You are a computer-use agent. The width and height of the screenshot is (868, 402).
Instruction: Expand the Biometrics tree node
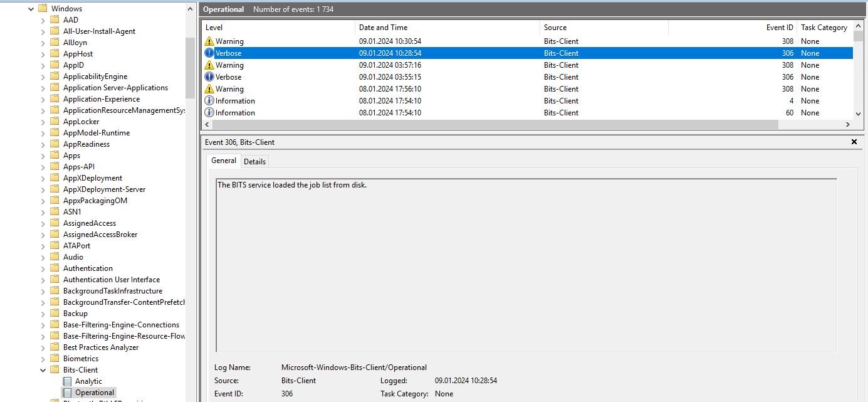point(43,359)
